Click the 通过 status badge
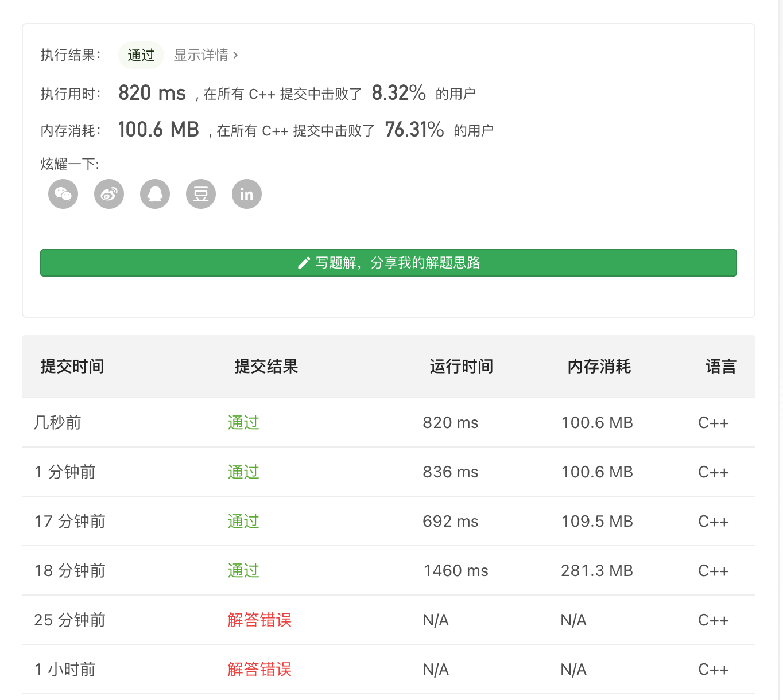The image size is (783, 700). point(141,55)
